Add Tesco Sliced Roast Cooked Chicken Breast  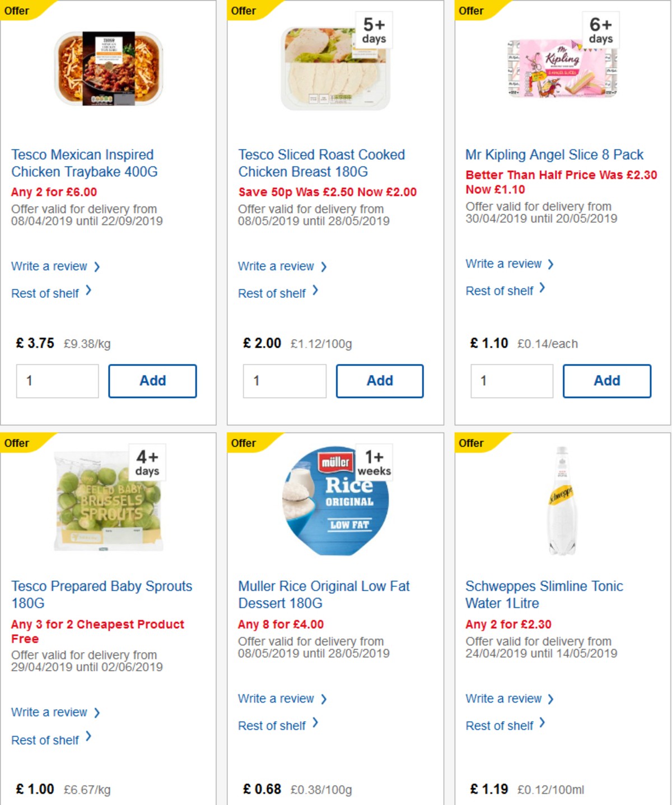pos(380,380)
